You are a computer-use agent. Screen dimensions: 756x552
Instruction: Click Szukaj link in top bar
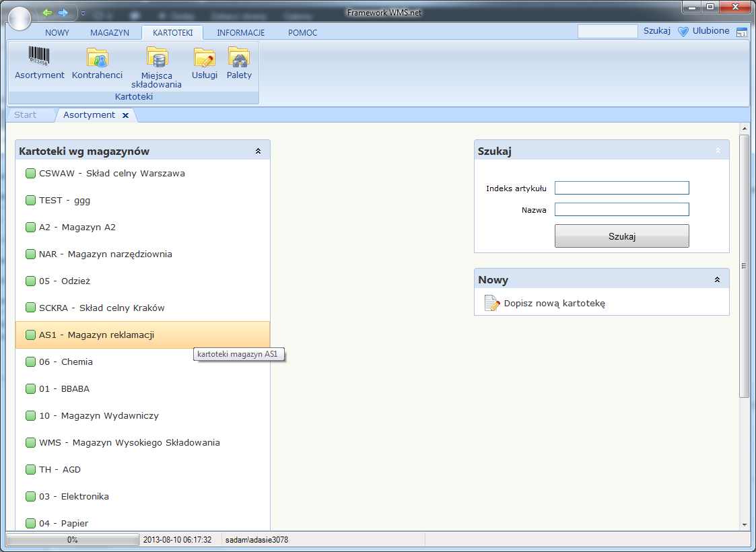(x=656, y=31)
